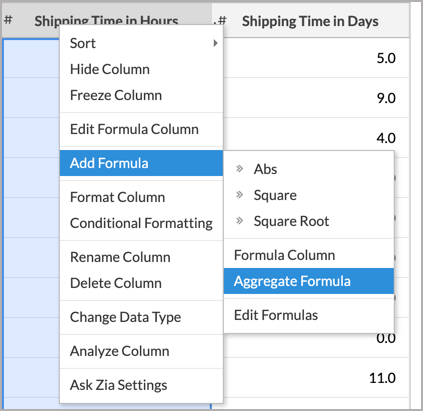Click the chevron icon beside Abs
Viewport: 423px width, 411px height.
pyautogui.click(x=239, y=169)
